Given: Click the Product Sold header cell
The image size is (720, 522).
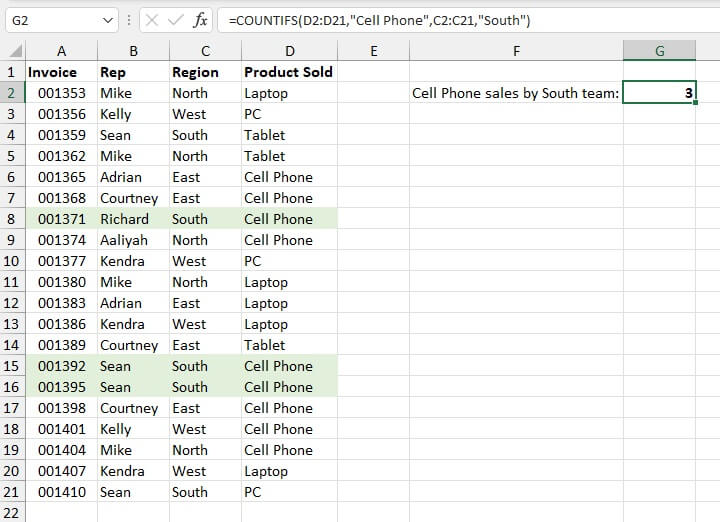Looking at the screenshot, I should [288, 72].
